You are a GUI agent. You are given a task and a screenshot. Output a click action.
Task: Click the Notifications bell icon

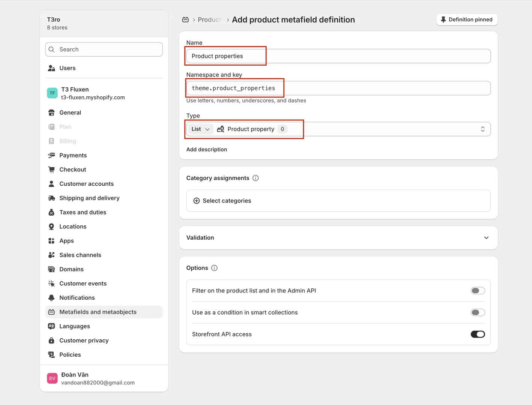(51, 298)
